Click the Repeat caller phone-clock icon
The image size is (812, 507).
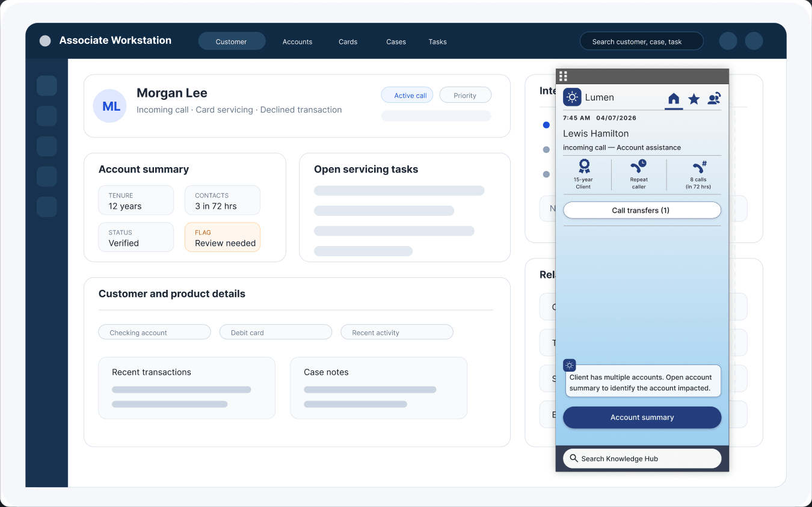click(x=639, y=167)
